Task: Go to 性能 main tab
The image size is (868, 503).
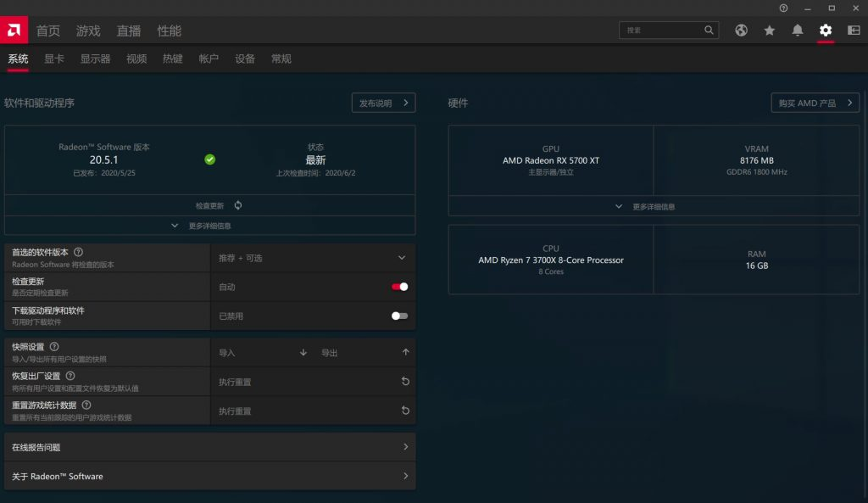Action: click(170, 31)
